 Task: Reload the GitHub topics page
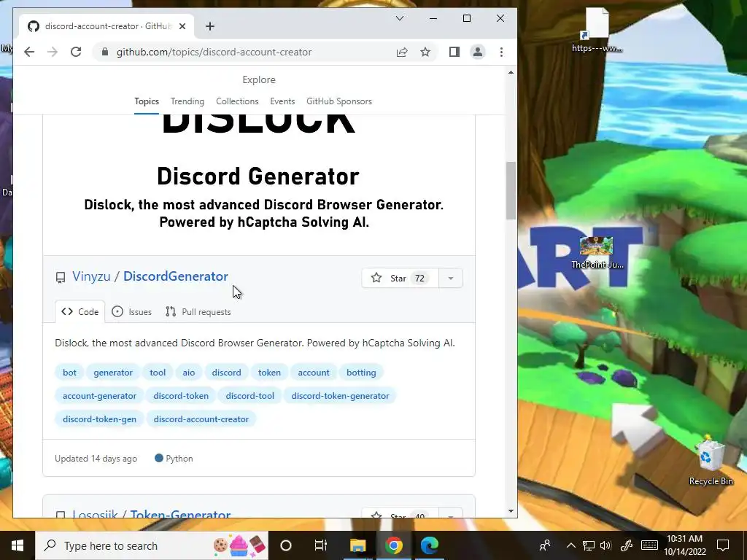click(x=76, y=52)
